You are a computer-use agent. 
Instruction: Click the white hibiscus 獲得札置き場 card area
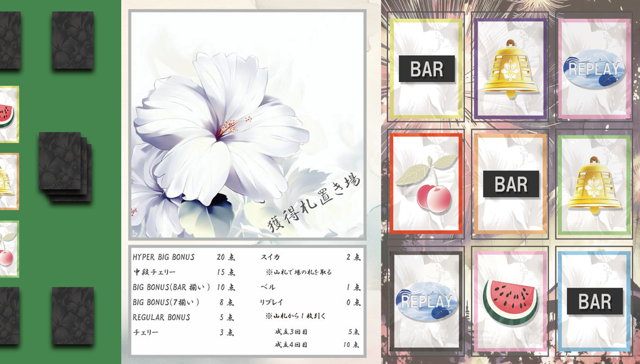coord(247,125)
